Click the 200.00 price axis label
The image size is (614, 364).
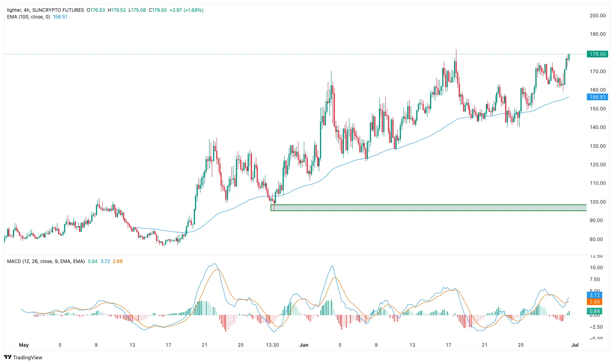pos(597,16)
